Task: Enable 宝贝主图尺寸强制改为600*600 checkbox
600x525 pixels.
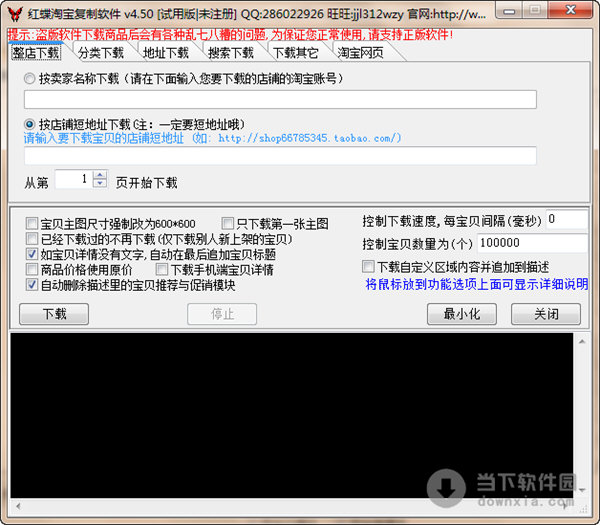Action: 32,224
